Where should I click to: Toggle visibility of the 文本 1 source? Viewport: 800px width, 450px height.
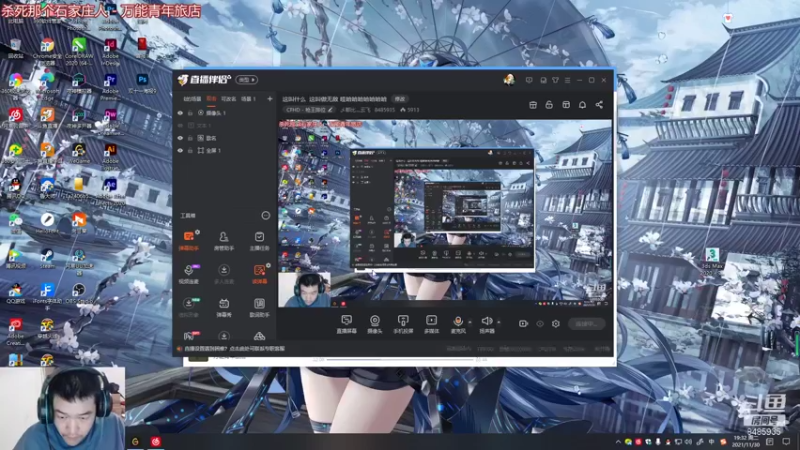(180, 126)
